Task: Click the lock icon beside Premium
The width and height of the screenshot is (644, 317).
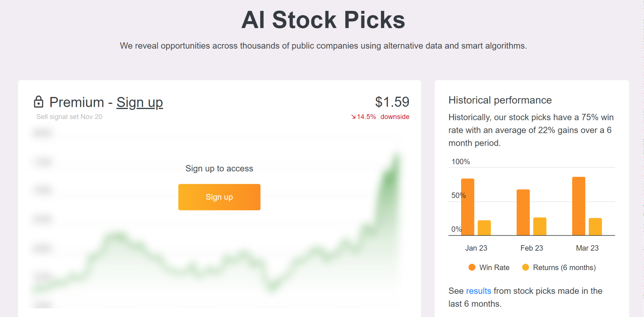Action: click(39, 102)
